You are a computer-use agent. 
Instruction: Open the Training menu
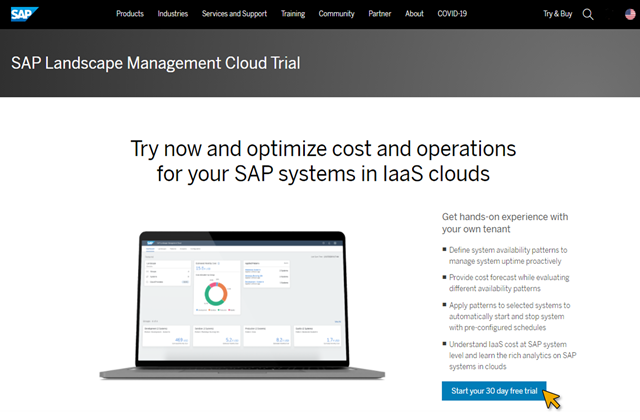[x=293, y=14]
